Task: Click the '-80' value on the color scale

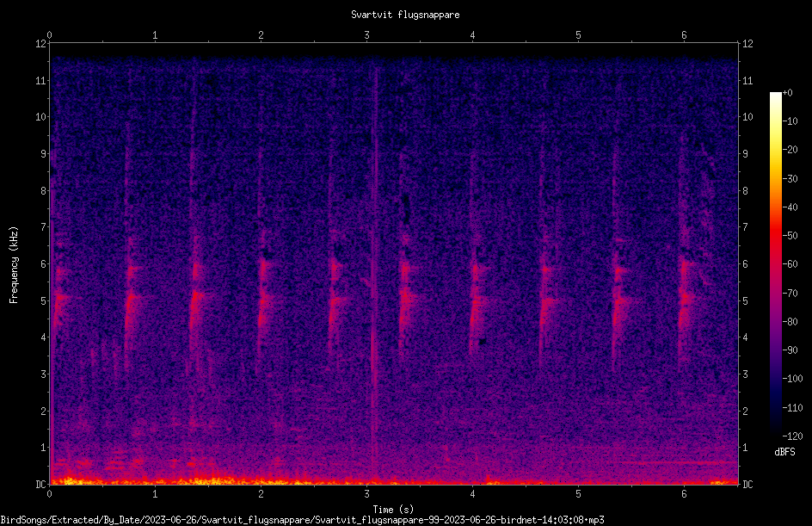Action: 790,322
